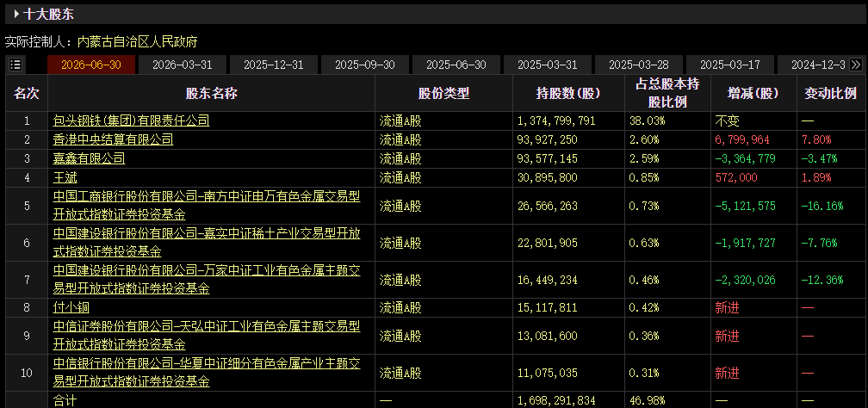Viewport: 868px width, 408px height.
Task: Select holdings value 11,075,035
Action: pos(548,373)
